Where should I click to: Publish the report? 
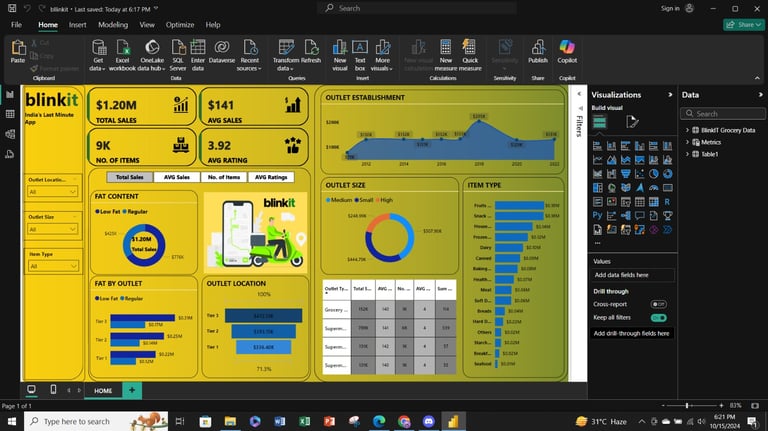(x=538, y=51)
